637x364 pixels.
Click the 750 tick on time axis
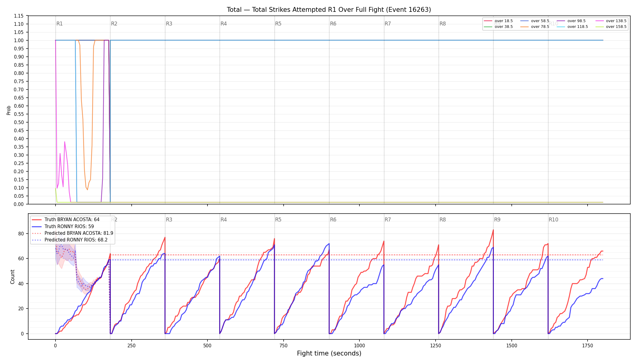(x=284, y=345)
